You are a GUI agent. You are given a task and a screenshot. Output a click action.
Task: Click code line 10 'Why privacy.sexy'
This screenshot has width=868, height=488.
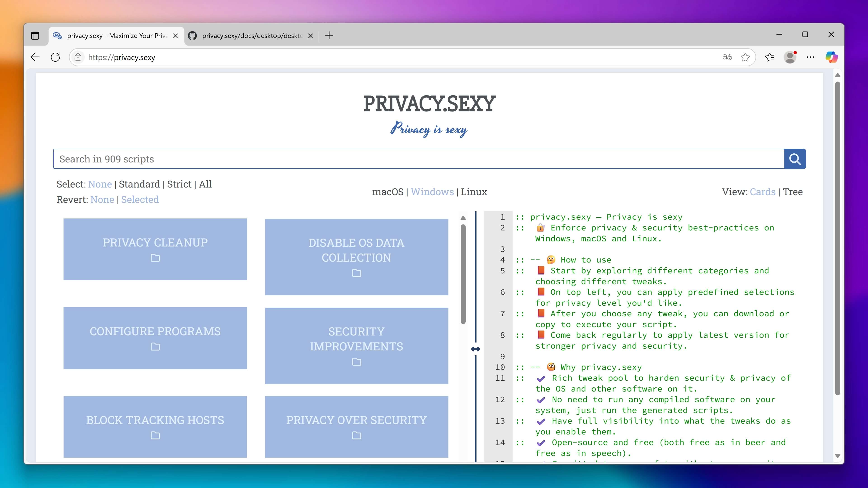click(579, 367)
